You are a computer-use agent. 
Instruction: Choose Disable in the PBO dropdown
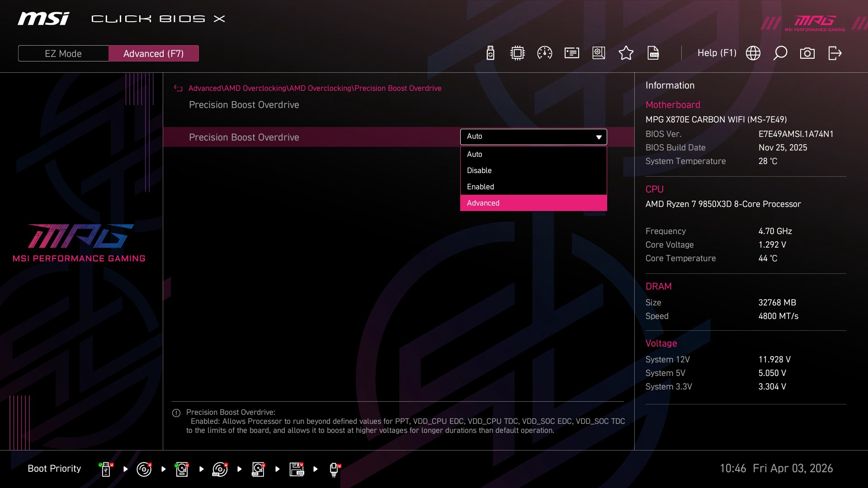pyautogui.click(x=533, y=170)
